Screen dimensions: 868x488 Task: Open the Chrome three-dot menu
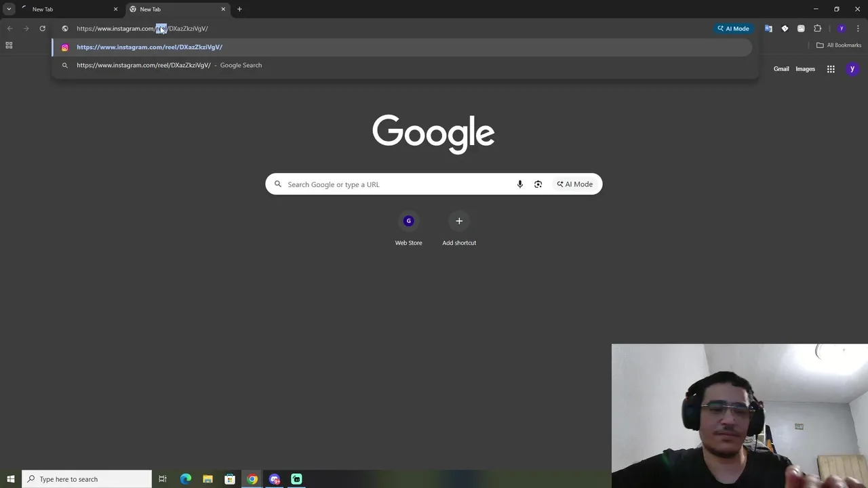tap(858, 28)
